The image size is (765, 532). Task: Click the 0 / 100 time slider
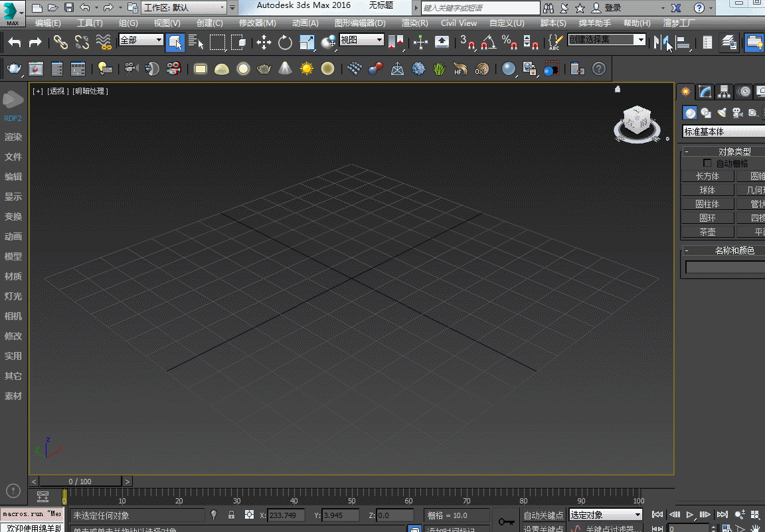click(80, 482)
